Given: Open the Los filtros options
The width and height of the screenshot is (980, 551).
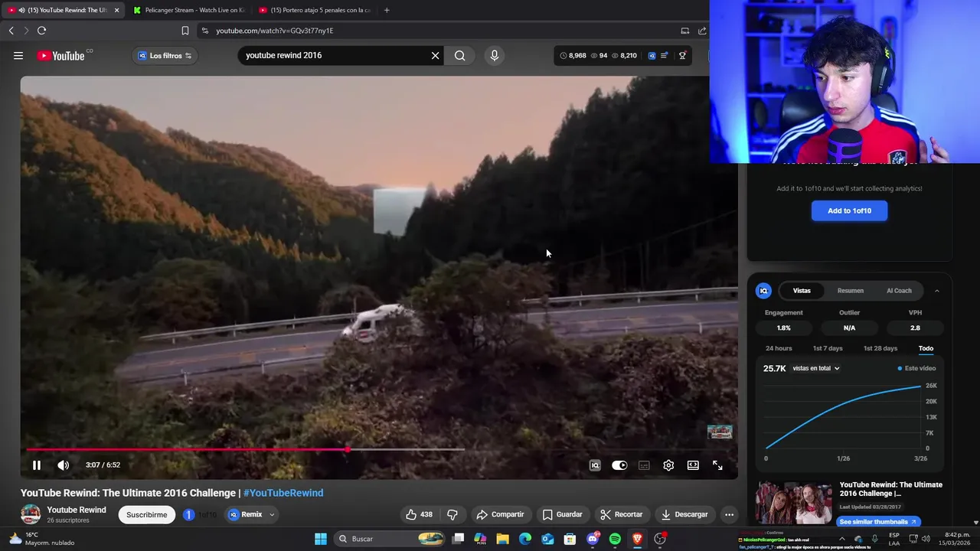Looking at the screenshot, I should click(x=165, y=55).
